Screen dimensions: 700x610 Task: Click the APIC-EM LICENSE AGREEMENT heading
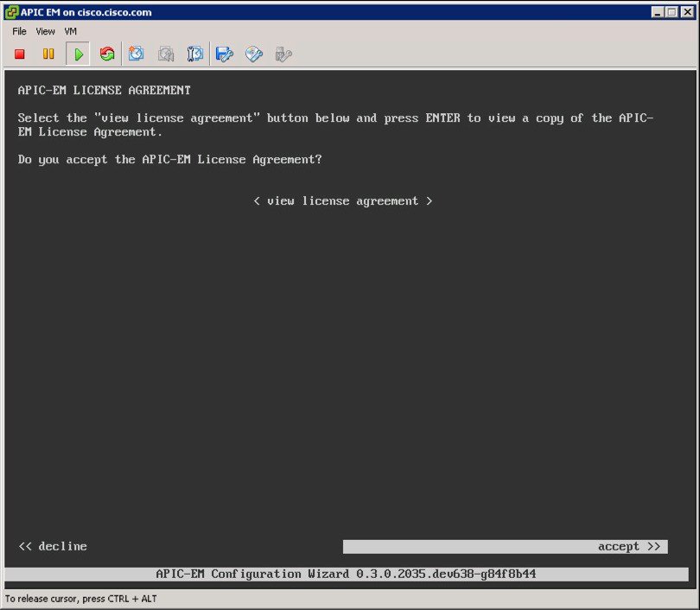pyautogui.click(x=104, y=90)
